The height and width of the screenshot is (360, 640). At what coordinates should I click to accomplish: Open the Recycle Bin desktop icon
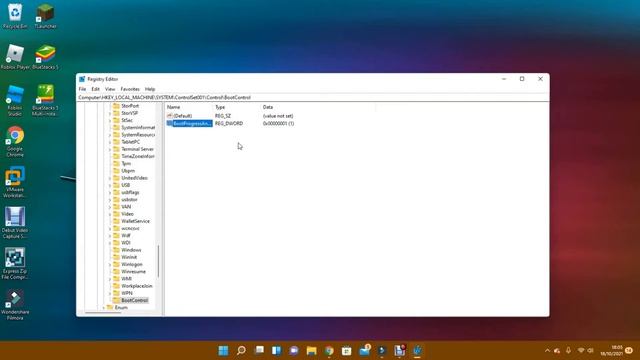15,16
